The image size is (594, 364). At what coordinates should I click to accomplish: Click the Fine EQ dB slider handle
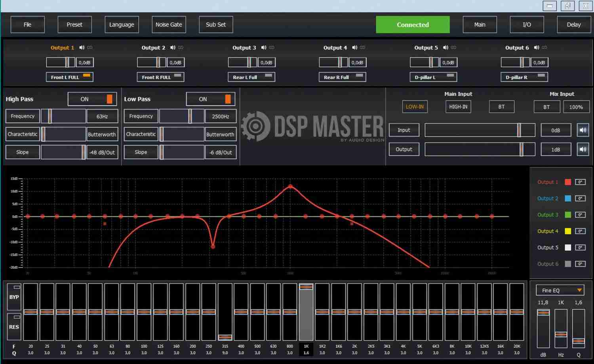tap(543, 313)
